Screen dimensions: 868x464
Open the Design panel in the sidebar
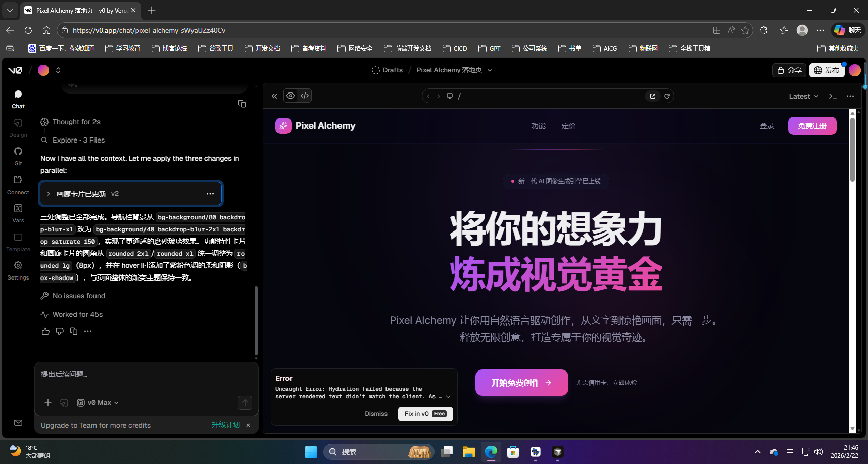18,128
